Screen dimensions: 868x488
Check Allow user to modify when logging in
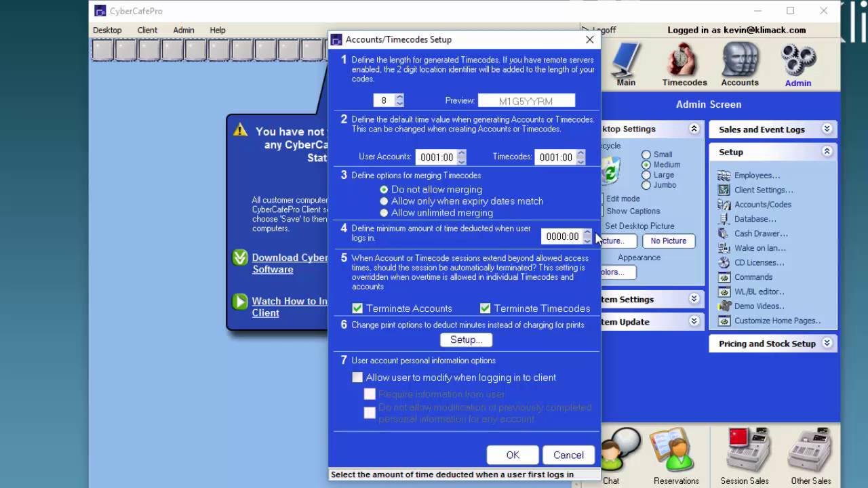point(357,378)
